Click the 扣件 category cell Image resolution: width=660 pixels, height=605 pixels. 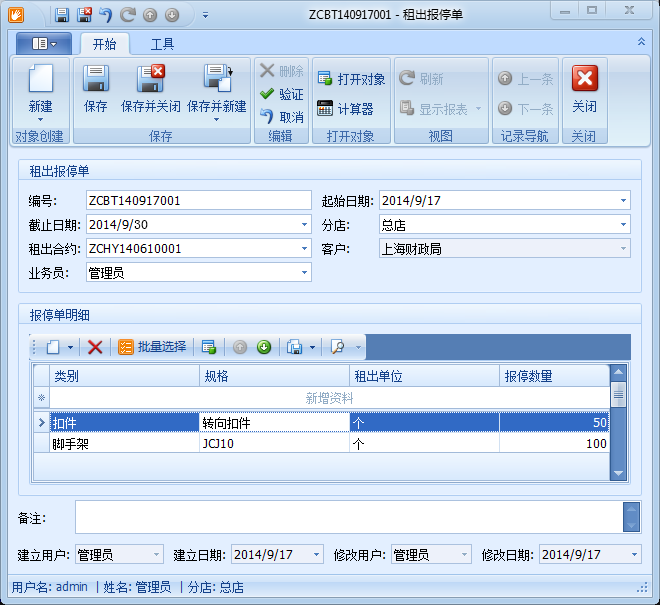point(125,423)
